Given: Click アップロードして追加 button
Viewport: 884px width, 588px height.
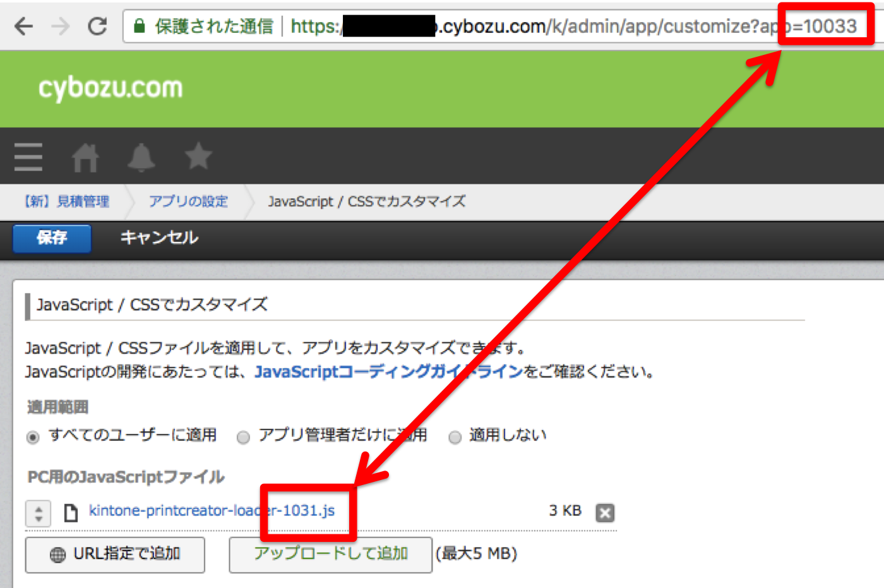Looking at the screenshot, I should coord(330,555).
